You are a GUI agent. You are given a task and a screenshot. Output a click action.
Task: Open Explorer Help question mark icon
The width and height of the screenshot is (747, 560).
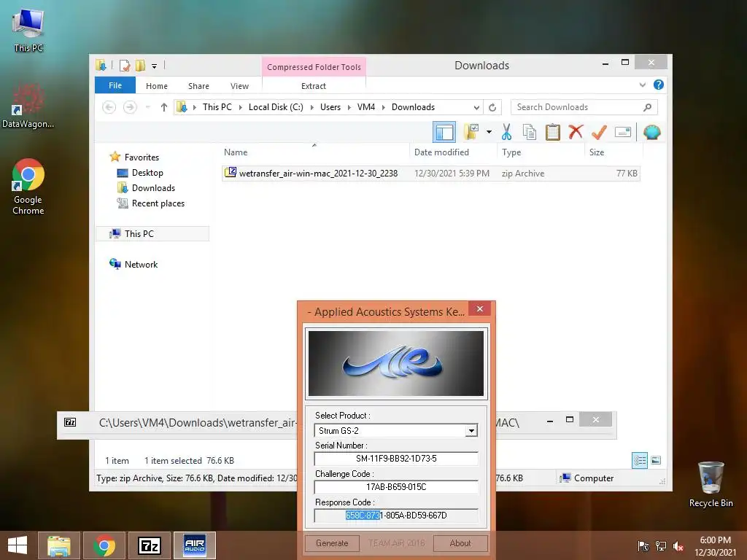coord(659,85)
